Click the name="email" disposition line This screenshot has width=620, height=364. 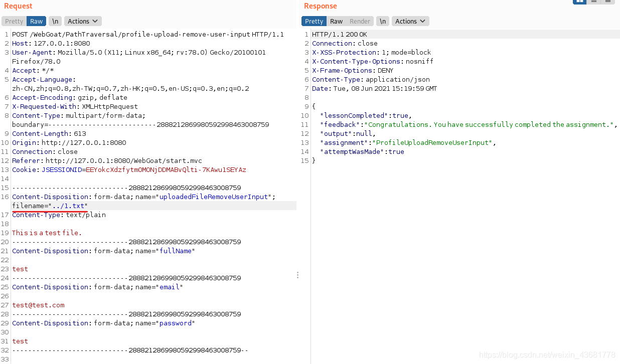(x=97, y=287)
